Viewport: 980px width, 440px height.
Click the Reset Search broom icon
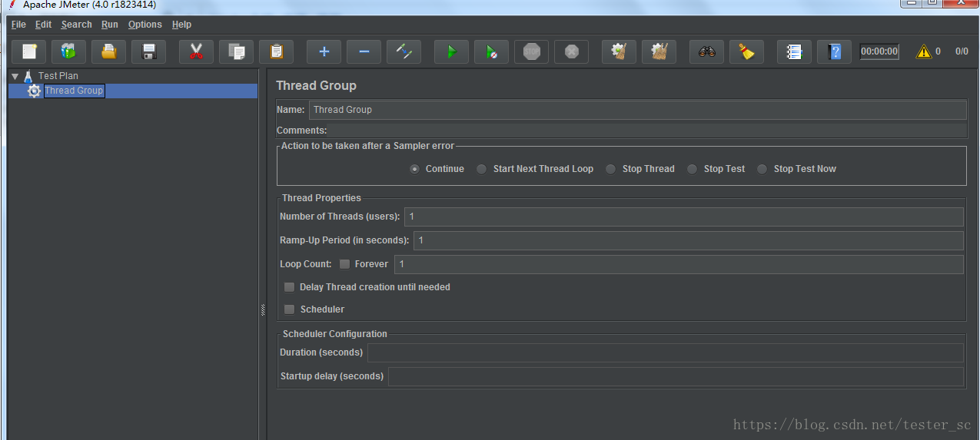click(x=747, y=51)
